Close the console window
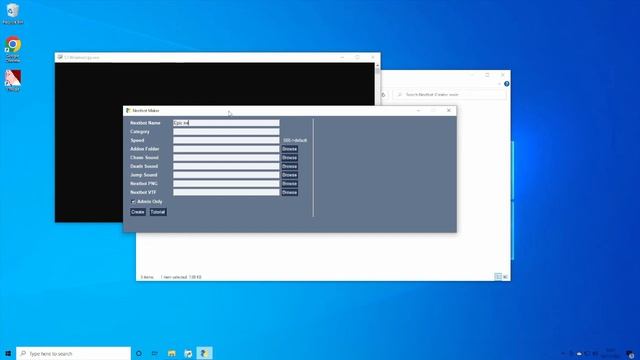640x360 pixels. click(x=373, y=57)
